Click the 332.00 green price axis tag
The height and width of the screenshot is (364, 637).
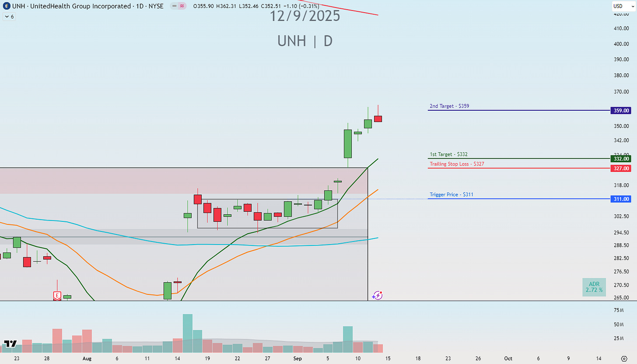[x=621, y=159]
